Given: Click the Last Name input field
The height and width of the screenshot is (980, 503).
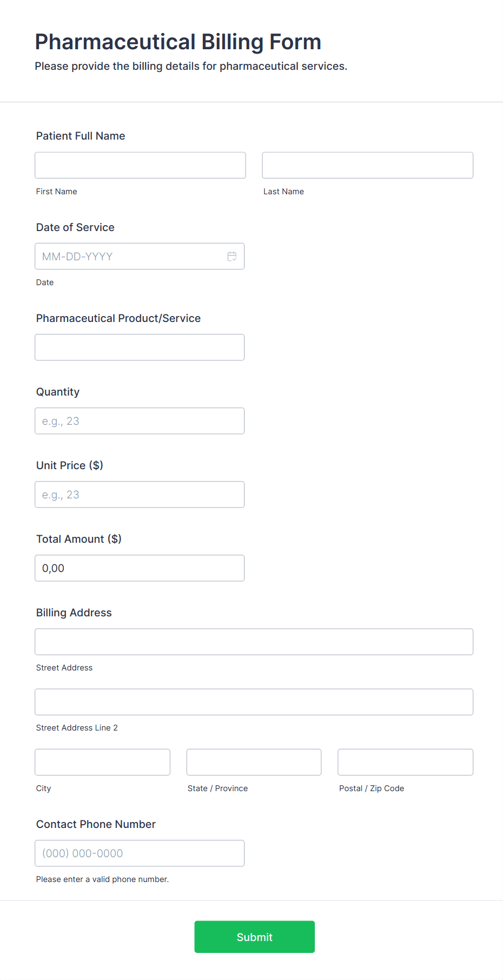Looking at the screenshot, I should click(x=367, y=165).
